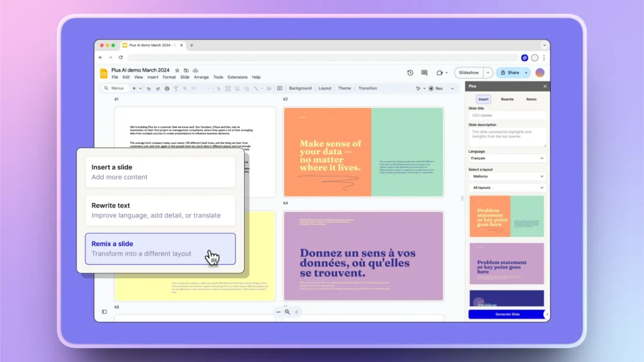Select the Insert tab in Plus panel
The height and width of the screenshot is (362, 644).
(x=484, y=99)
